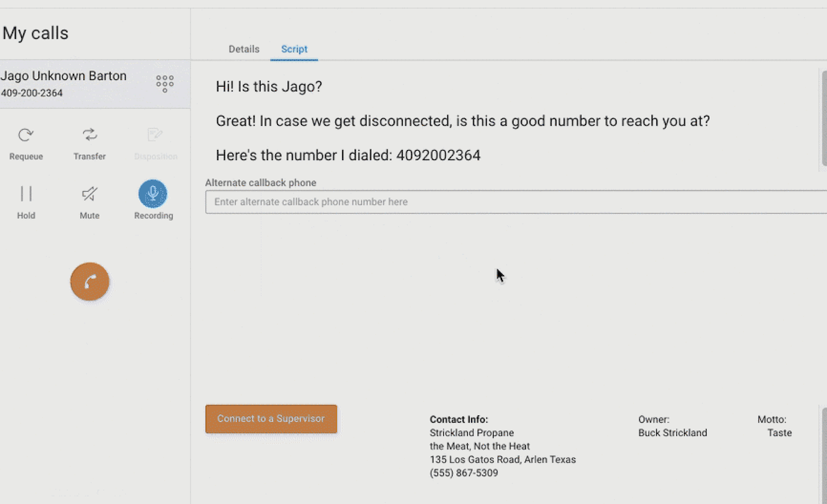Viewport: 827px width, 504px height.
Task: Click 'the Meat, Not the Heat' line
Action: click(480, 446)
